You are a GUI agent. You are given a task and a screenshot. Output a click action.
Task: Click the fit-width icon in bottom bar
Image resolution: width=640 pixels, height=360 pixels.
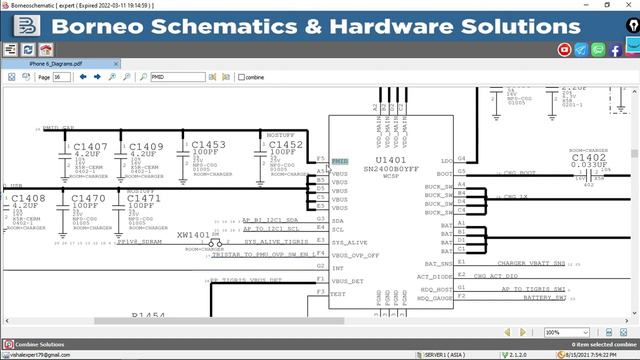(609, 332)
